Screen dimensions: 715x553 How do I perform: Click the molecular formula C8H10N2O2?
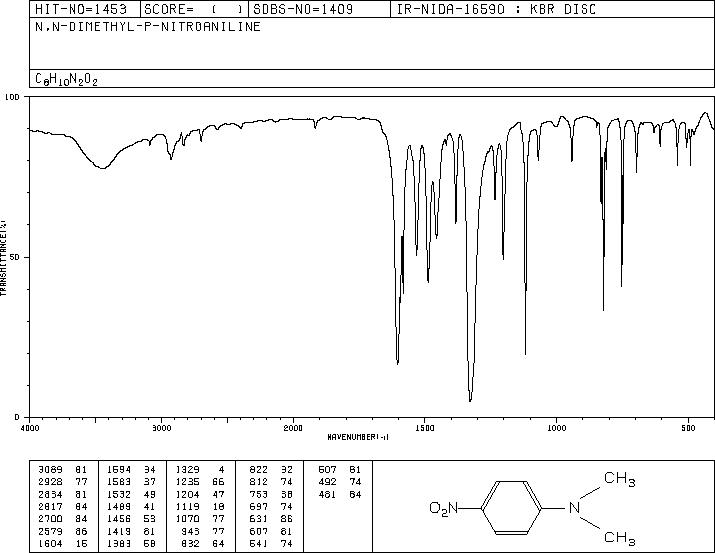click(x=67, y=79)
